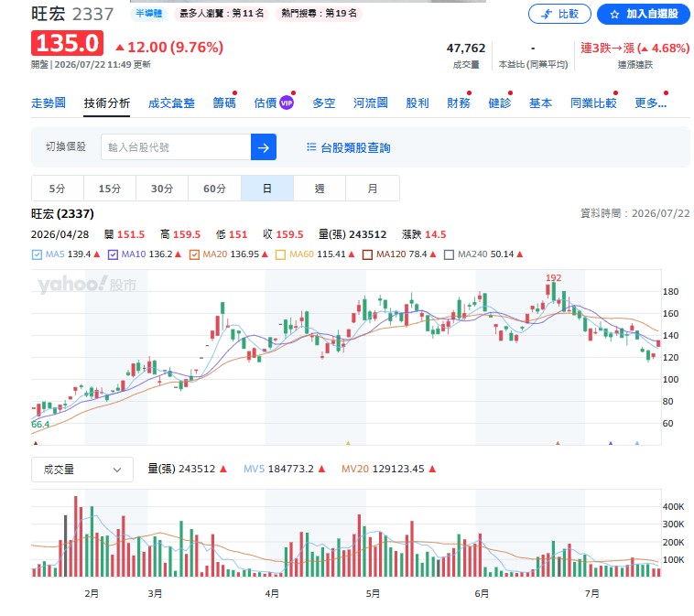Image resolution: width=694 pixels, height=616 pixels.
Task: Enable the MA60 moving average checkbox
Action: point(280,254)
